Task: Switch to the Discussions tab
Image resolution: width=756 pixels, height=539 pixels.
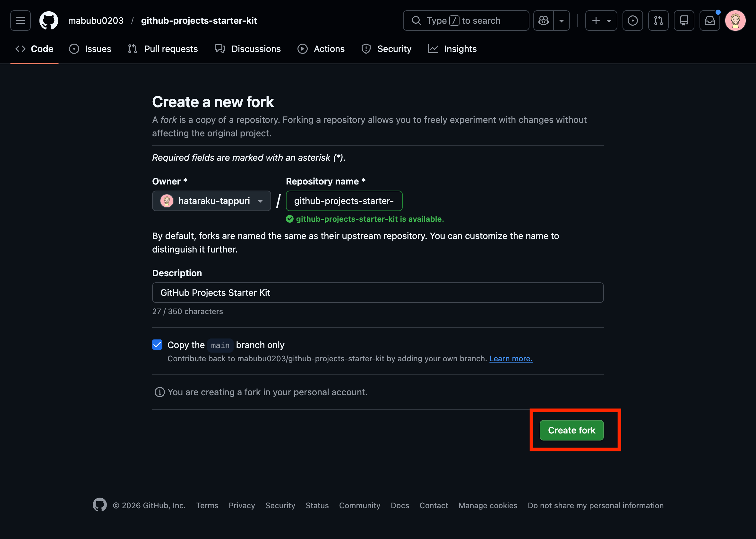Action: [x=248, y=49]
